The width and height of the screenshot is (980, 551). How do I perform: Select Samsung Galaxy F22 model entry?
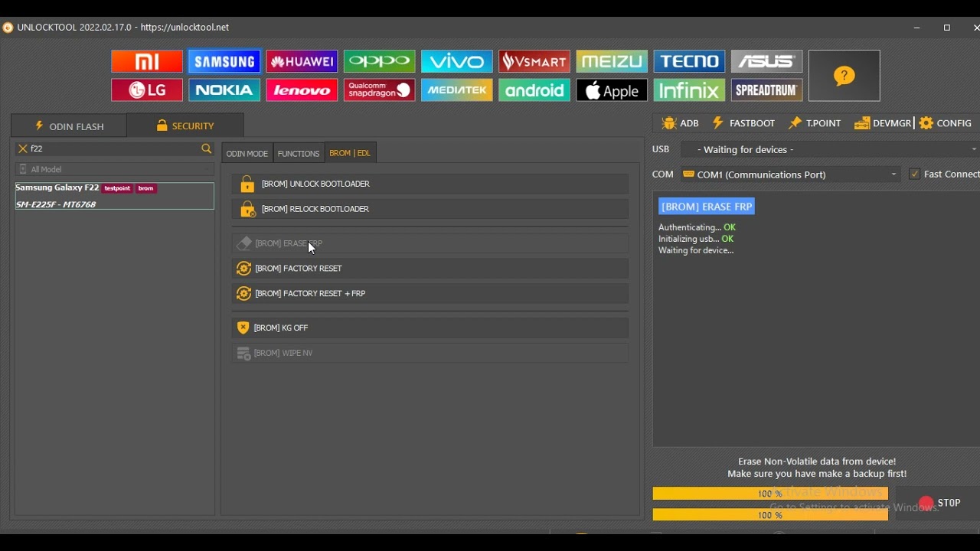click(x=115, y=196)
